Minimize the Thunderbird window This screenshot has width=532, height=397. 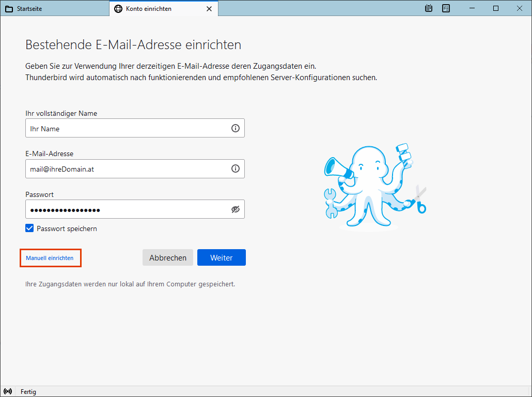coord(472,8)
